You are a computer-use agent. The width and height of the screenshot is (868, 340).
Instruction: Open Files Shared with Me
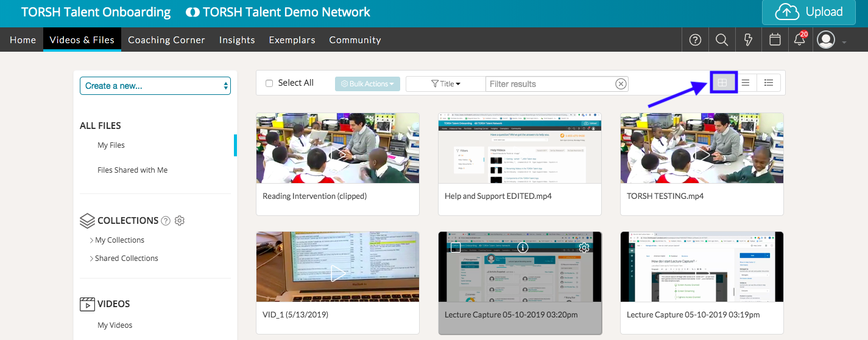point(132,170)
